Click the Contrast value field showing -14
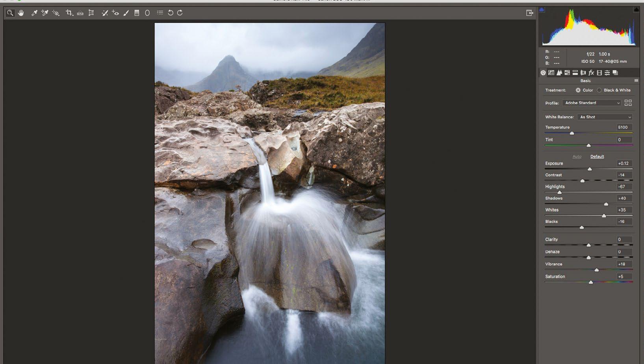The width and height of the screenshot is (644, 364). (625, 175)
